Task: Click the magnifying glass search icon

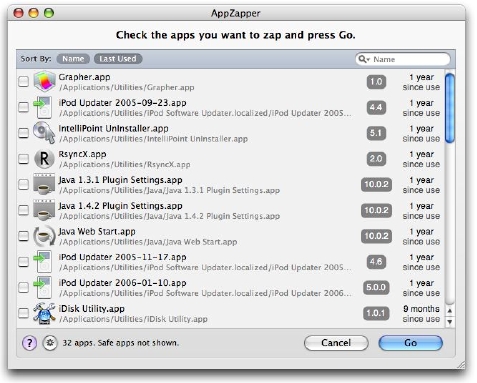Action: click(x=363, y=59)
